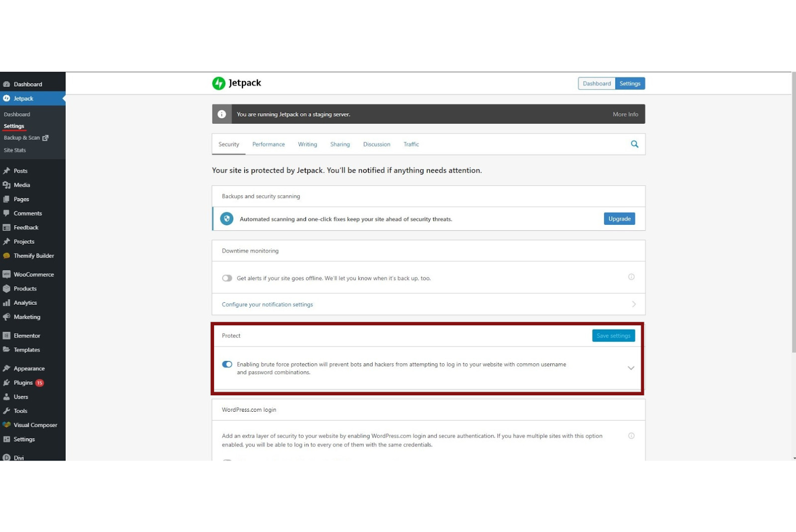Click the Upgrade button
Image resolution: width=796 pixels, height=532 pixels.
(x=619, y=219)
